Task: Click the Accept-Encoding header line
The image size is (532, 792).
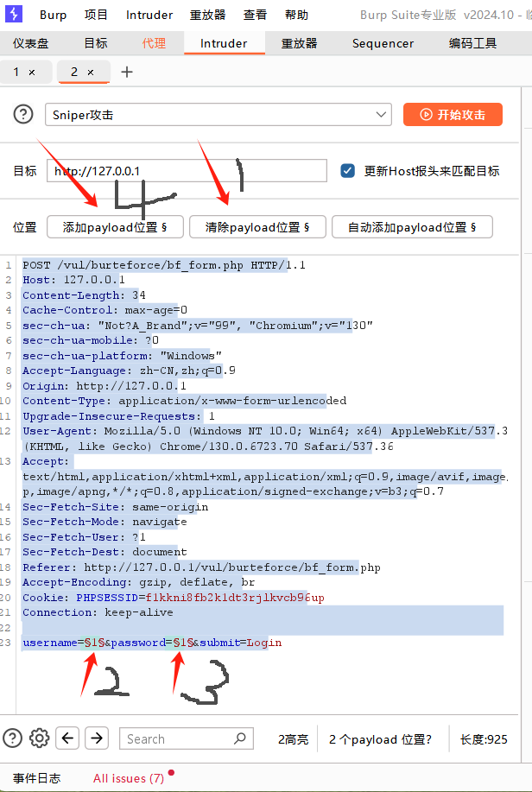Action: pyautogui.click(x=138, y=582)
